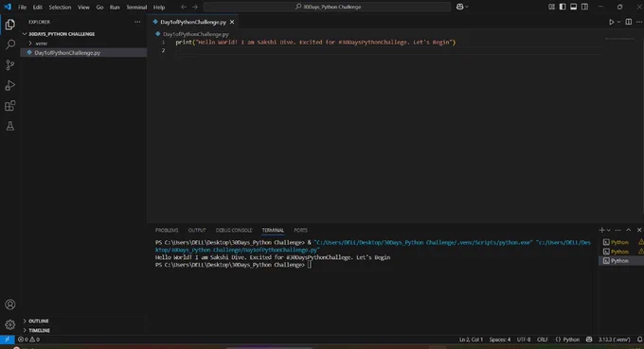Open the Accounts menu icon
Viewport: 644px width, 349px height.
point(9,305)
